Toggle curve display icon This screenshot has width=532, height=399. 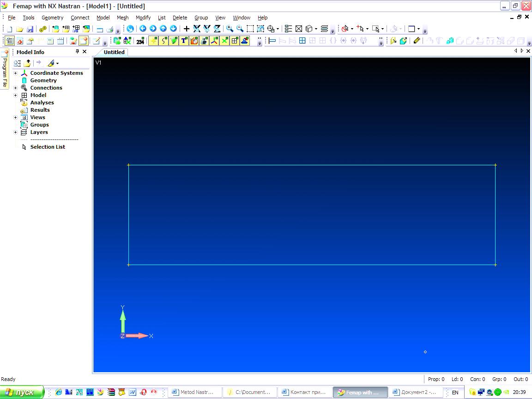click(163, 41)
